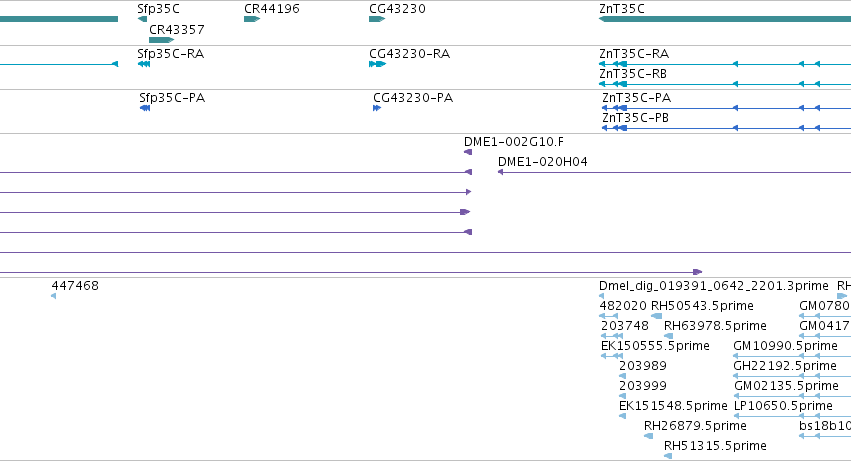Select the CR44196 gene arrow
Viewport: 851px width, 461px height.
(x=252, y=19)
